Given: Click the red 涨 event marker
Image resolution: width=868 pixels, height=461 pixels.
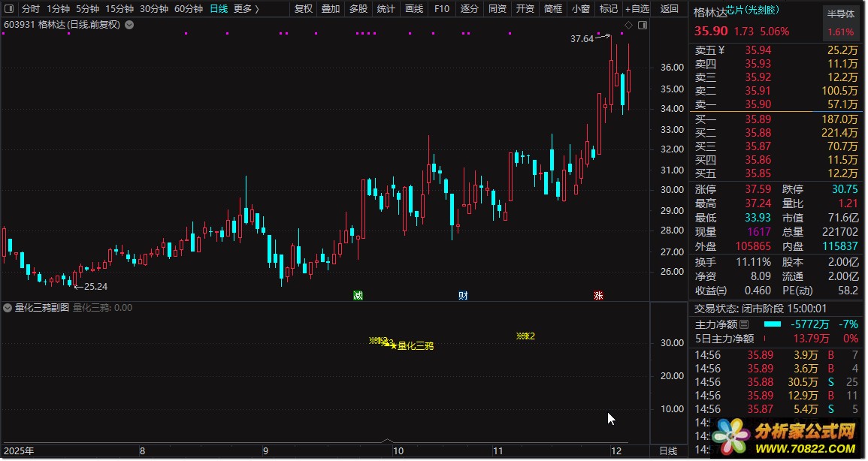Looking at the screenshot, I should [x=598, y=296].
